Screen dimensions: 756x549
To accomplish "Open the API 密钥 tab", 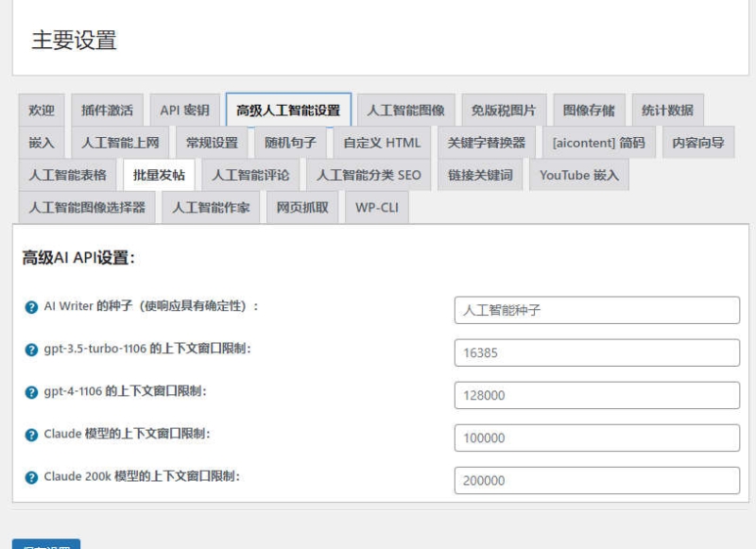I will (x=184, y=110).
